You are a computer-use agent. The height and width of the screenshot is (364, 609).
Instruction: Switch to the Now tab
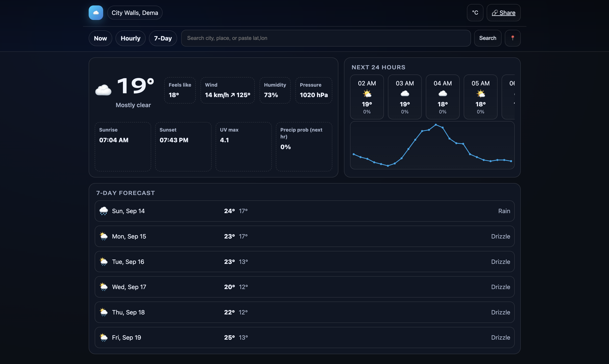[100, 38]
